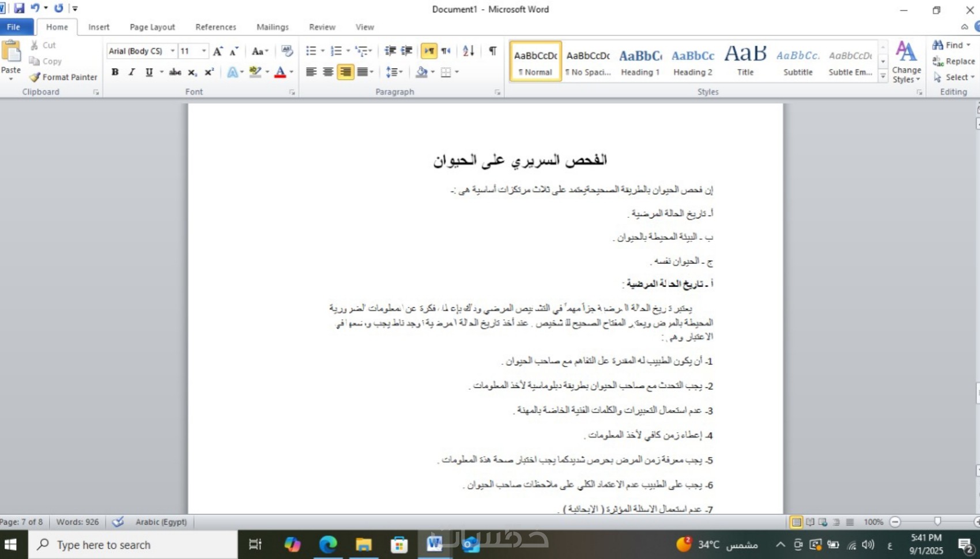Click the Multilevel list icon
This screenshot has height=559, width=980.
tap(361, 51)
